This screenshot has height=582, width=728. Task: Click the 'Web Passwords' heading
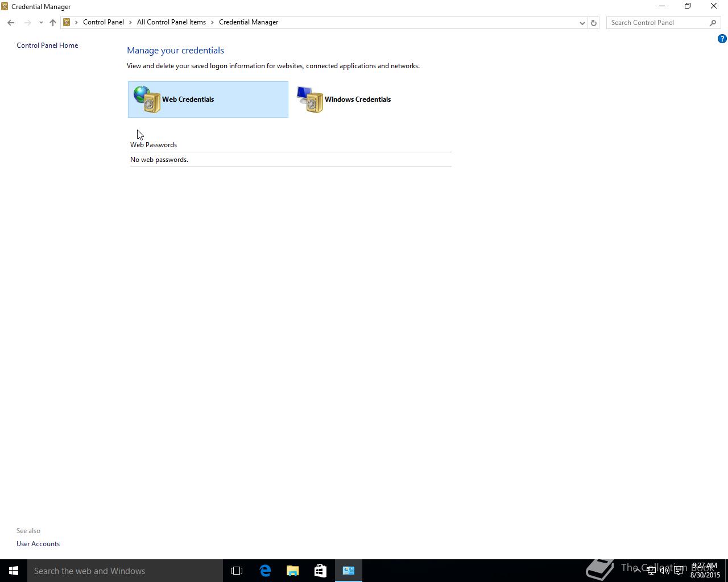(x=154, y=145)
